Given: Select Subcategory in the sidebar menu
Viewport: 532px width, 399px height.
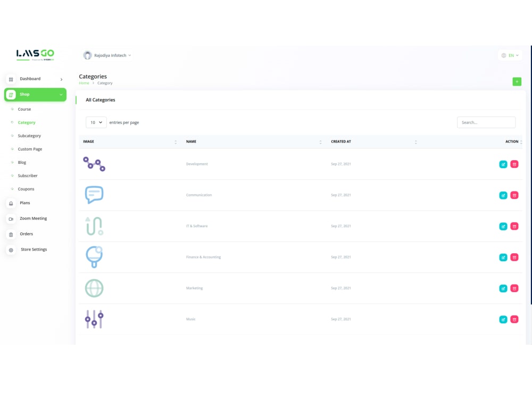Looking at the screenshot, I should [x=29, y=136].
